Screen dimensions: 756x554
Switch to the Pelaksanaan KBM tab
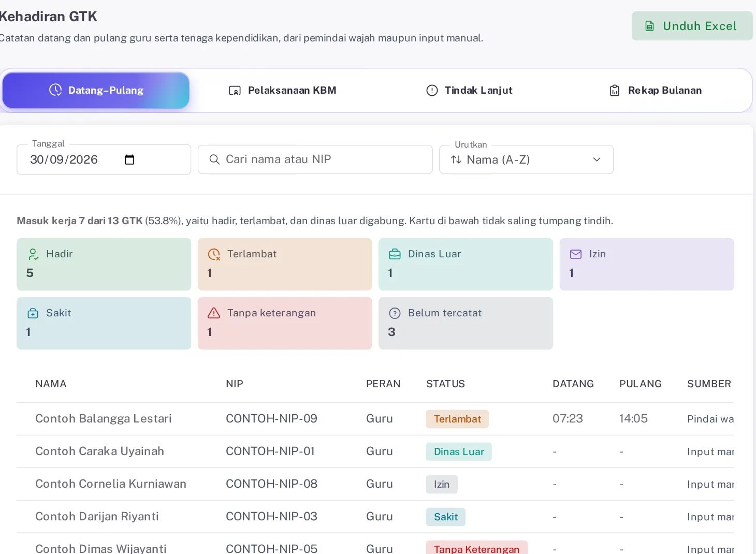[283, 91]
